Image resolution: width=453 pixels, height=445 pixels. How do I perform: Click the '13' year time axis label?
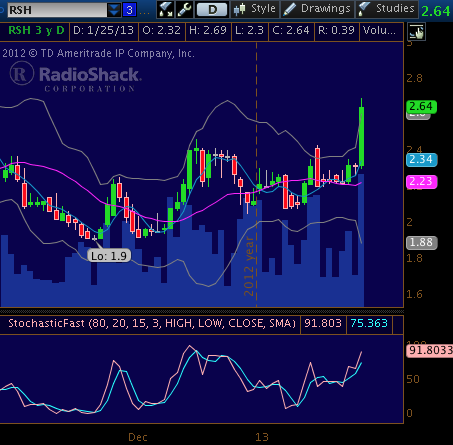coord(262,437)
